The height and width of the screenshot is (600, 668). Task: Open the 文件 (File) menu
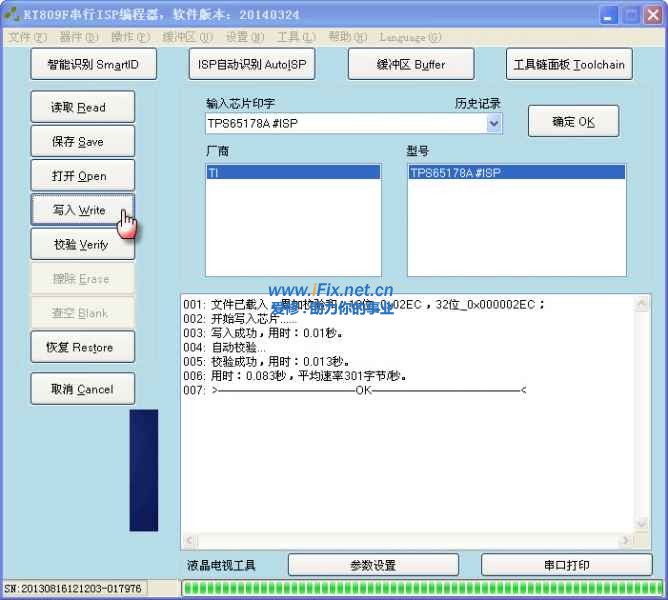27,37
